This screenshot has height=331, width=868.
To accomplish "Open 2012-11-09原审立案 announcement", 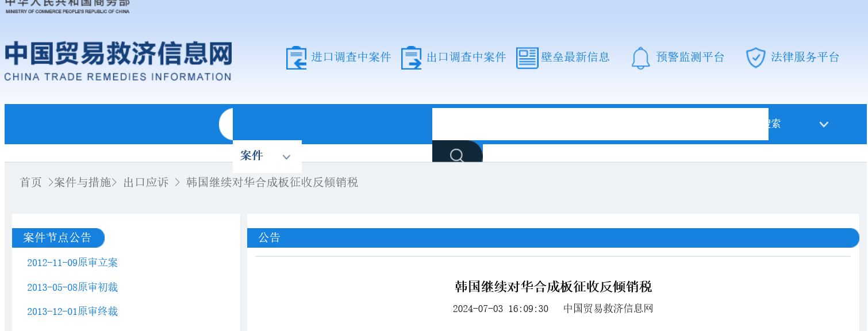I will click(72, 263).
